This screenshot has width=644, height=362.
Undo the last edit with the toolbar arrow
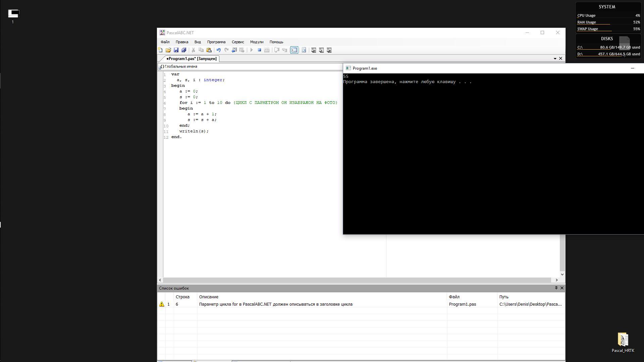click(x=218, y=50)
